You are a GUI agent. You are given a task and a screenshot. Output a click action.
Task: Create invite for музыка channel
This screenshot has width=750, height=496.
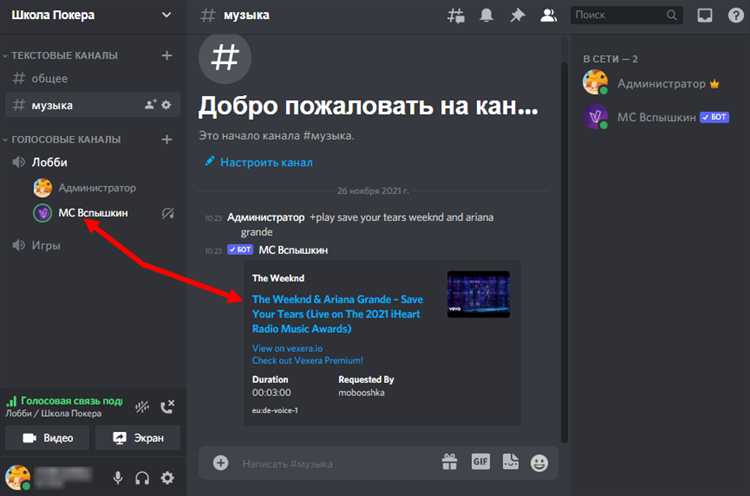click(150, 104)
